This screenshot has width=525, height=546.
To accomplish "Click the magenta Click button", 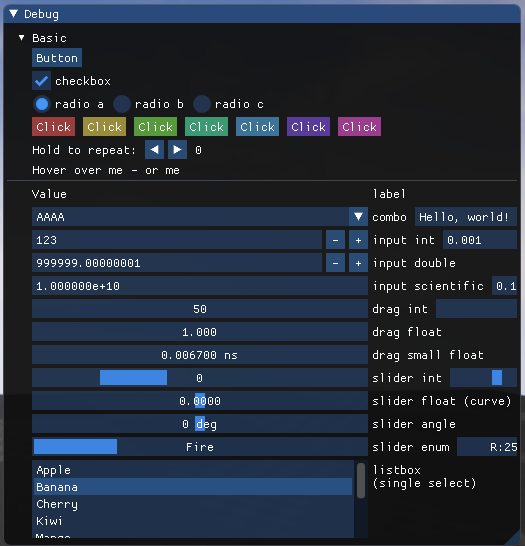I will [x=360, y=127].
